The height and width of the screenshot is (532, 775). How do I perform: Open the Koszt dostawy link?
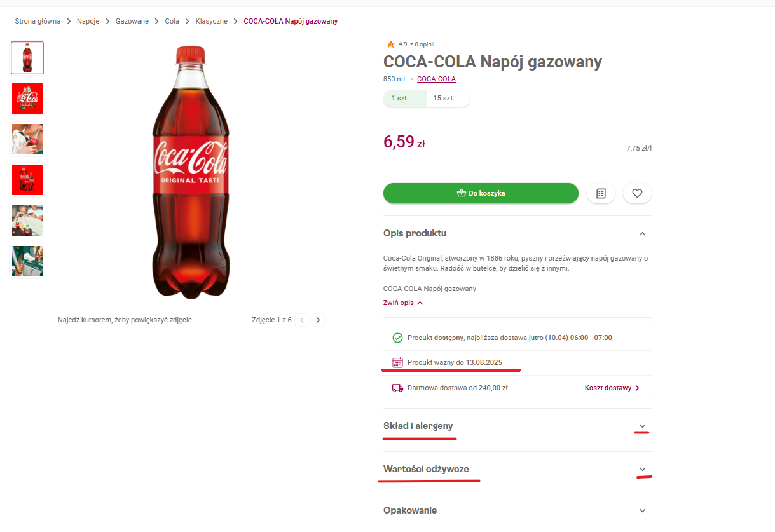(x=612, y=388)
